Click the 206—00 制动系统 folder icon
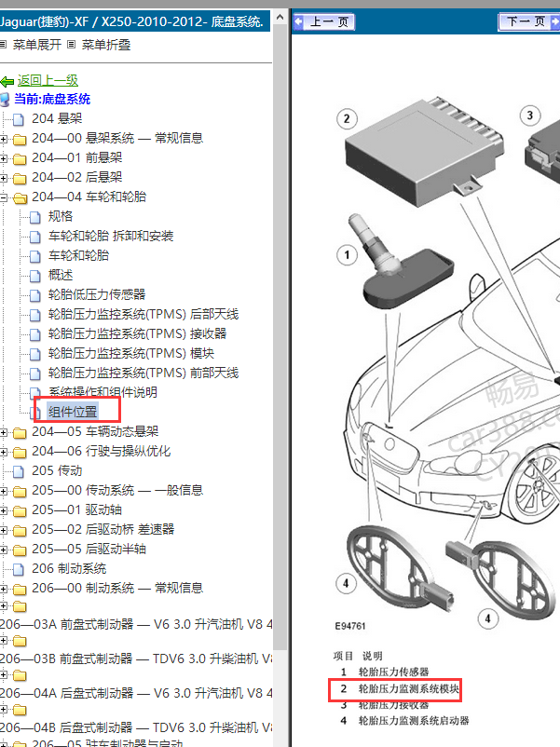 [x=20, y=590]
